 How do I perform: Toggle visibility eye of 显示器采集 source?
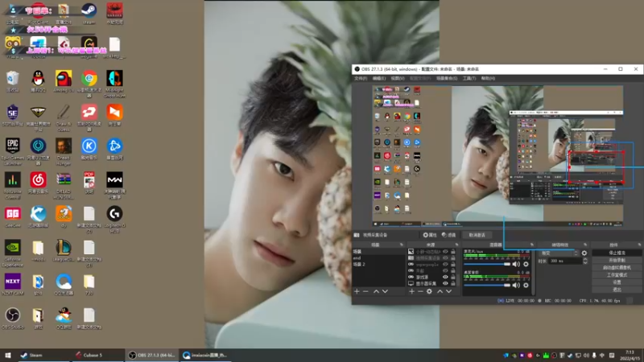445,283
